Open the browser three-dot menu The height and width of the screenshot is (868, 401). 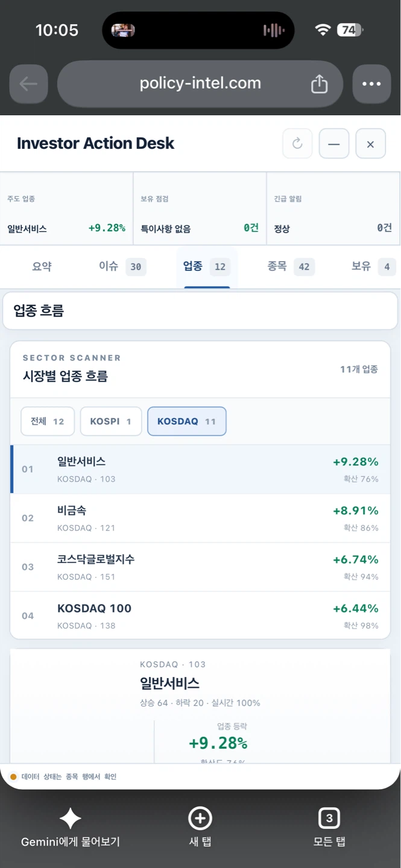point(371,84)
